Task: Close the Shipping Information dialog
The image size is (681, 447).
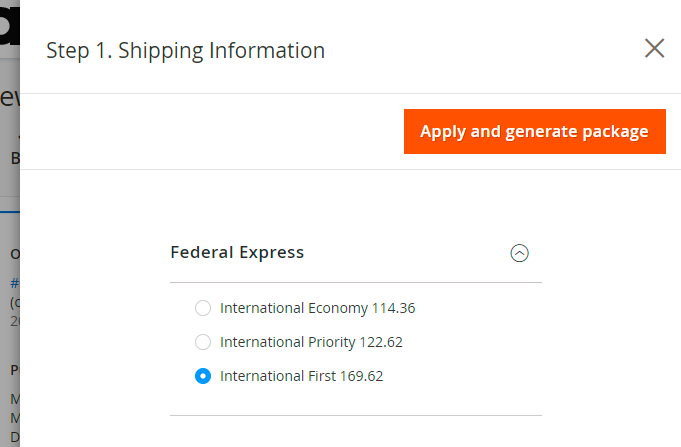Action: point(654,48)
